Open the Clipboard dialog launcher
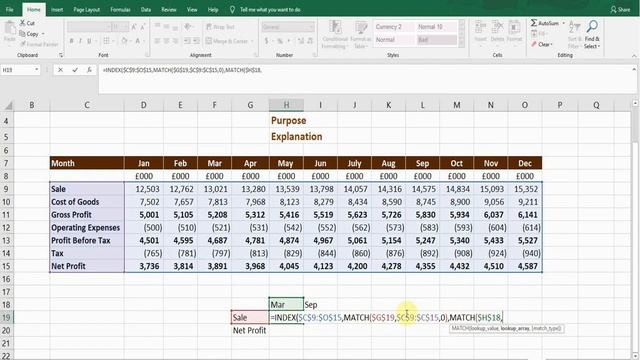Image resolution: width=640 pixels, height=360 pixels. (x=61, y=55)
